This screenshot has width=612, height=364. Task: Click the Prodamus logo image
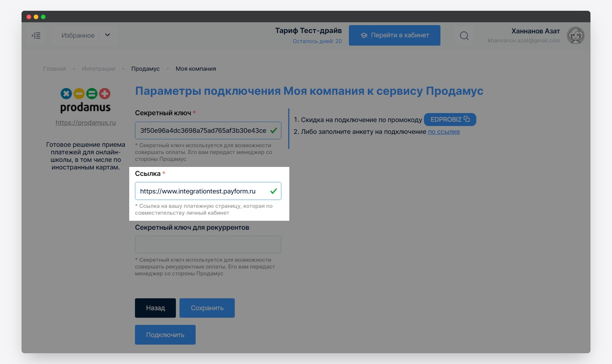tap(85, 101)
